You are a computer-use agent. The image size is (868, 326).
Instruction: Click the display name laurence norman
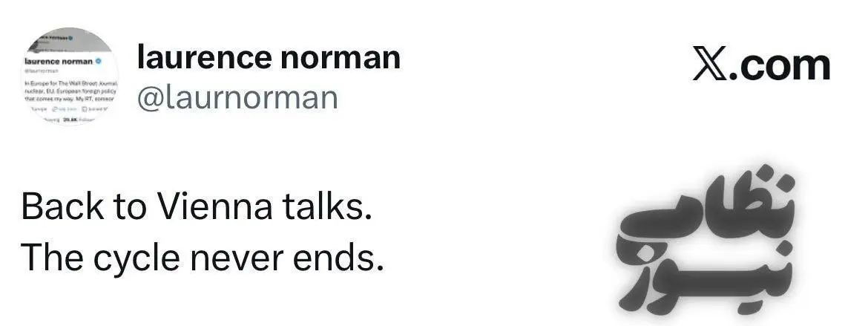(x=269, y=57)
